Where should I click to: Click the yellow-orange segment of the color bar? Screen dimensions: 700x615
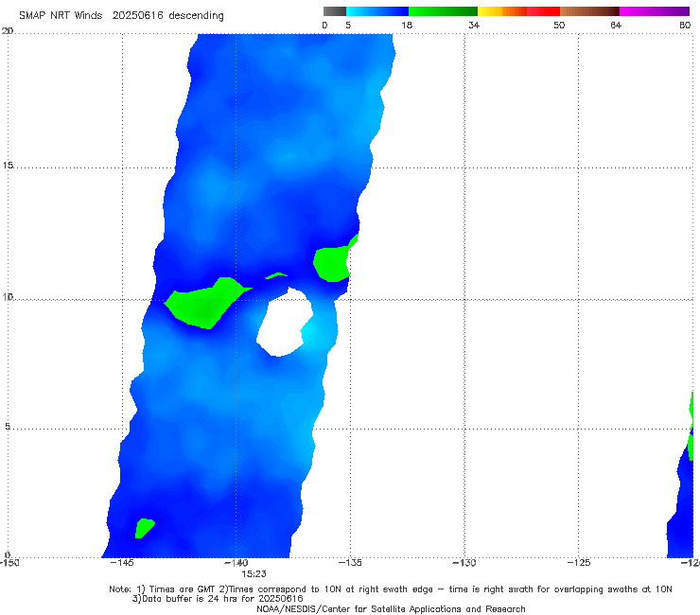tap(501, 11)
